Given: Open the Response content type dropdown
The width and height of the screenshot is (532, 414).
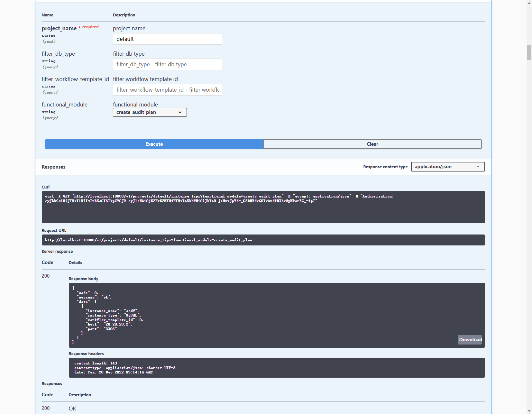Looking at the screenshot, I should pos(448,166).
